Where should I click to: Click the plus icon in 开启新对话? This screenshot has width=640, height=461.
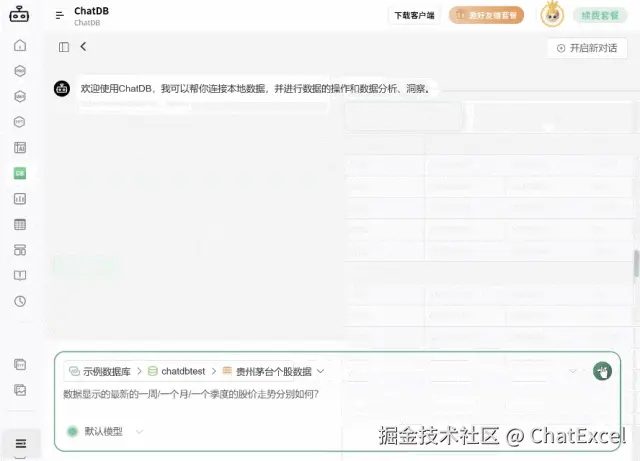(x=561, y=48)
